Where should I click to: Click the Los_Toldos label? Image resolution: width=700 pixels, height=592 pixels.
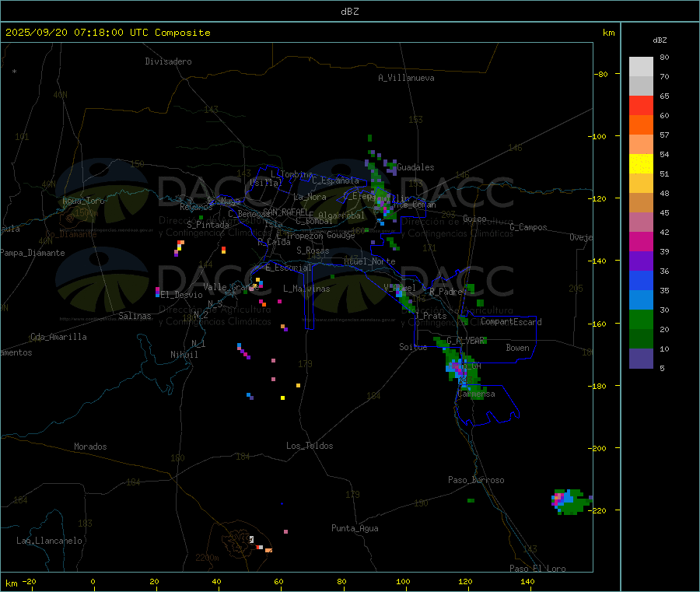tap(310, 446)
